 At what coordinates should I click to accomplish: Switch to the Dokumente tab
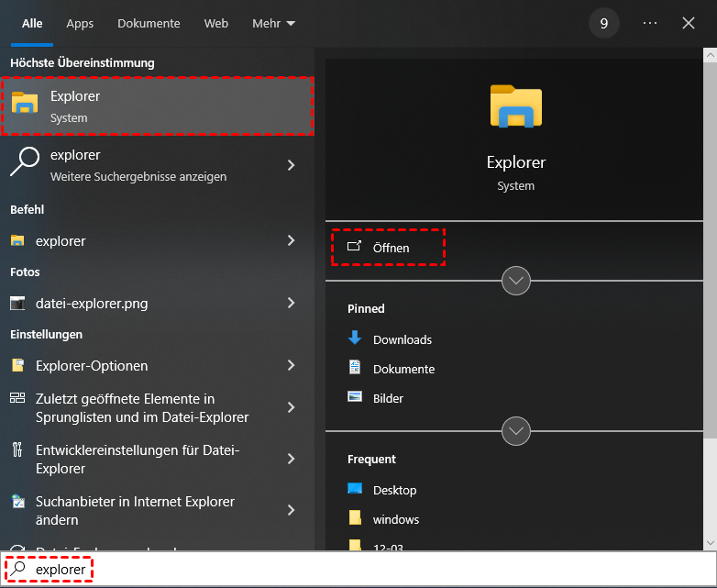tap(149, 24)
